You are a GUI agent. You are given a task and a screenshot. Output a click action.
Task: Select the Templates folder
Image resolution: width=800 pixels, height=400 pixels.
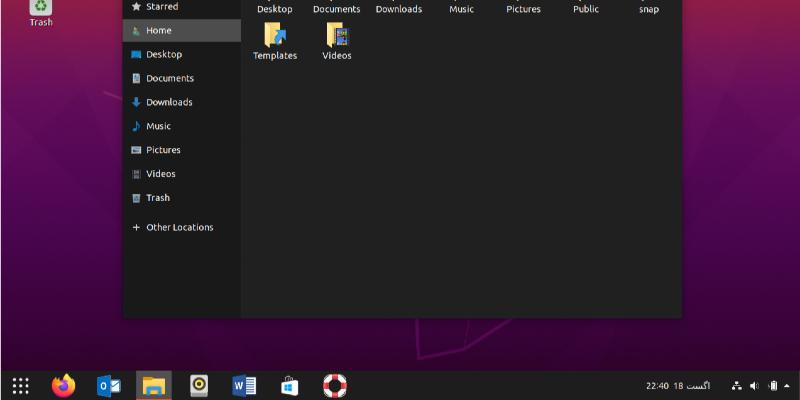274,40
